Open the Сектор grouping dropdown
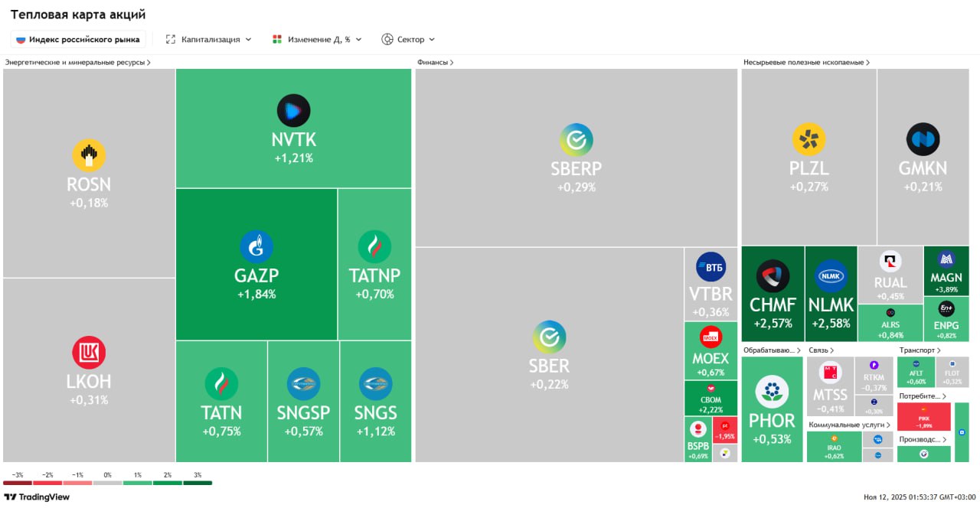The height and width of the screenshot is (508, 980). [x=408, y=39]
